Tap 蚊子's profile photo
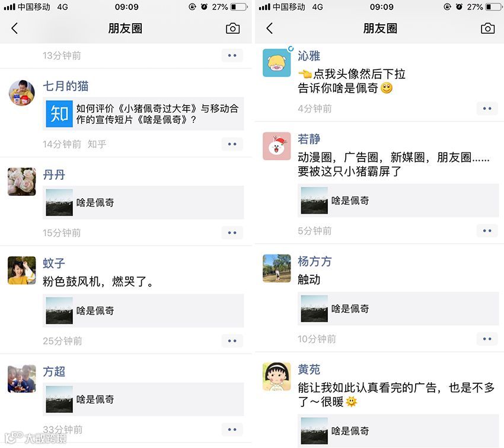 tap(21, 270)
